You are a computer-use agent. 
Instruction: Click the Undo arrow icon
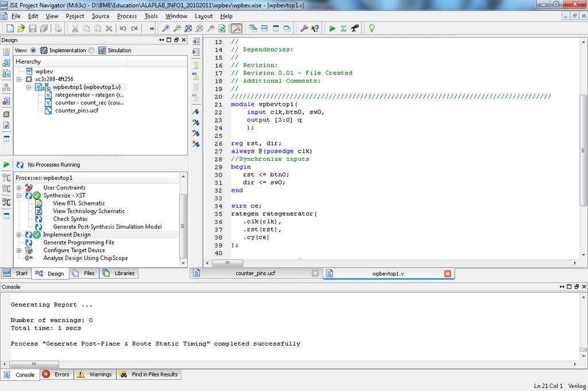pyautogui.click(x=123, y=29)
